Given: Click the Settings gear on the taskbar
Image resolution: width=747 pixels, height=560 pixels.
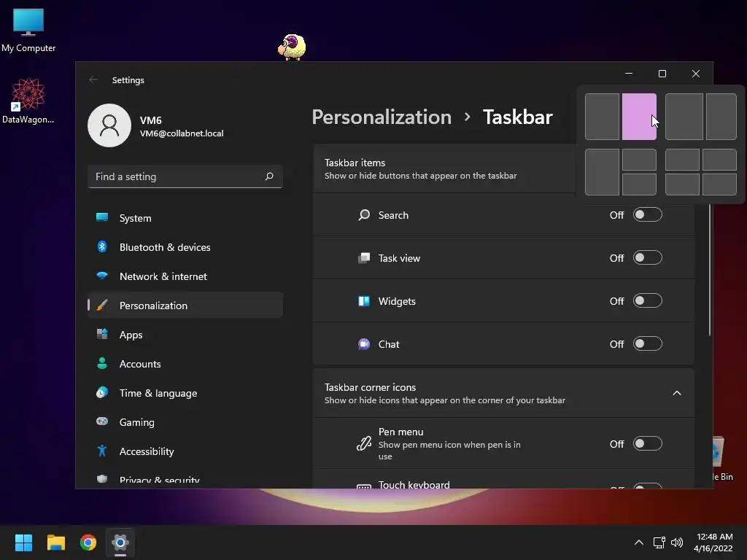Looking at the screenshot, I should [120, 542].
